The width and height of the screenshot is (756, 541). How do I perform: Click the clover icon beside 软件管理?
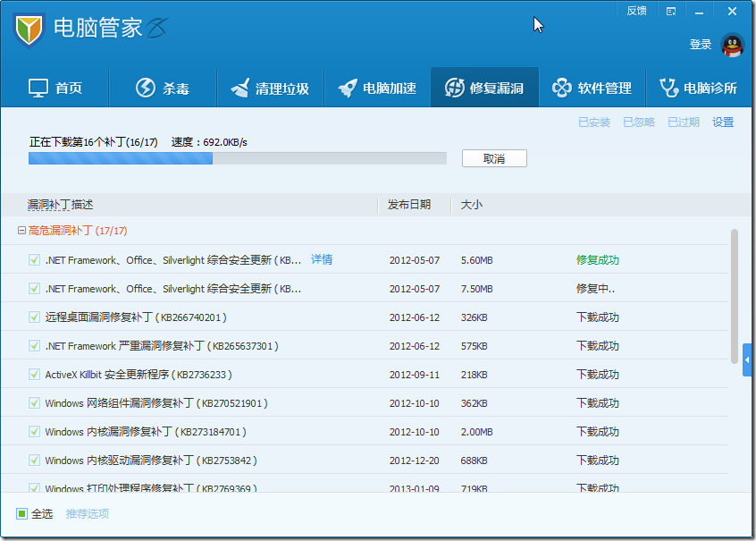[562, 88]
